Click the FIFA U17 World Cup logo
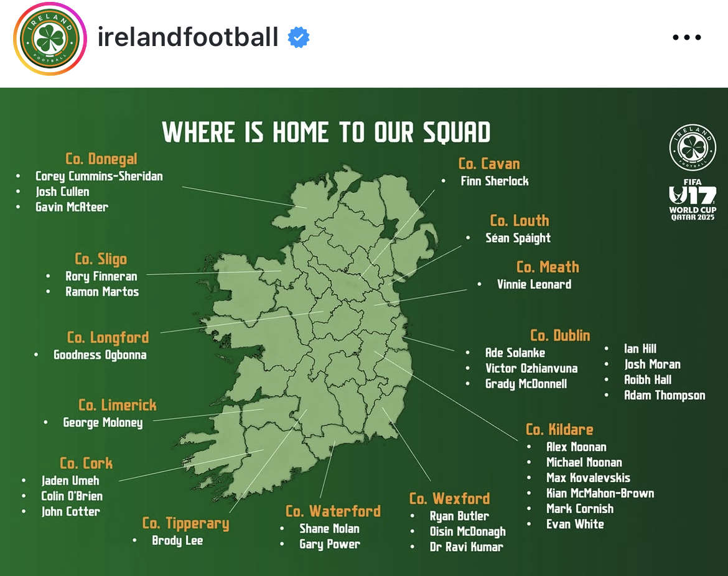Screen dimensions: 728x576 coord(693,200)
